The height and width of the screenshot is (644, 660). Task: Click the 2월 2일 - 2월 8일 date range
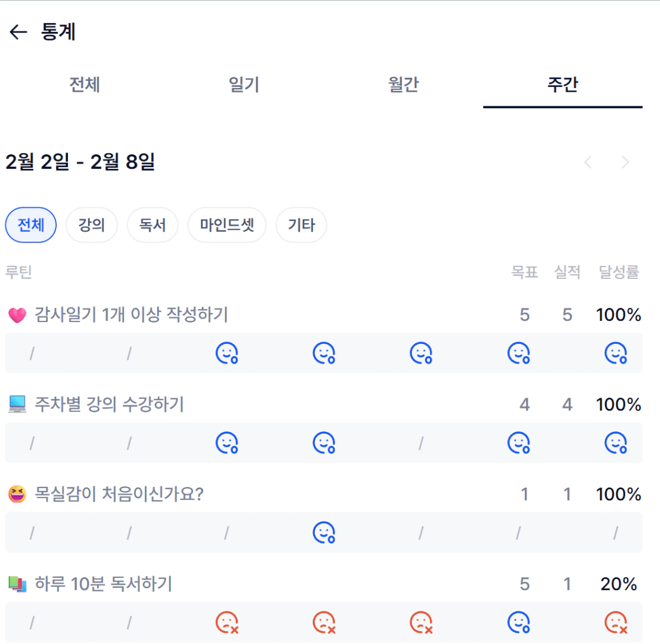[x=80, y=162]
